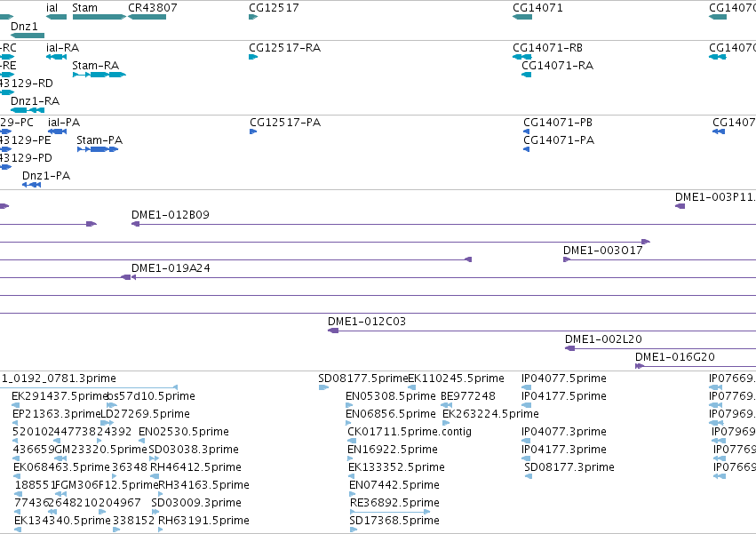Click the DME1-019A24 clone start arrow
Viewport: 756px width, 534px height.
click(133, 277)
